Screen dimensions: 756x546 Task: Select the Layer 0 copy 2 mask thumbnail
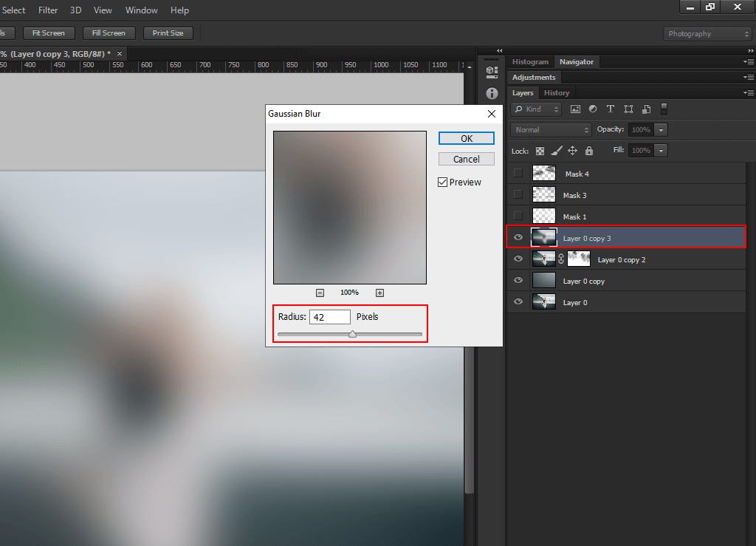point(579,259)
